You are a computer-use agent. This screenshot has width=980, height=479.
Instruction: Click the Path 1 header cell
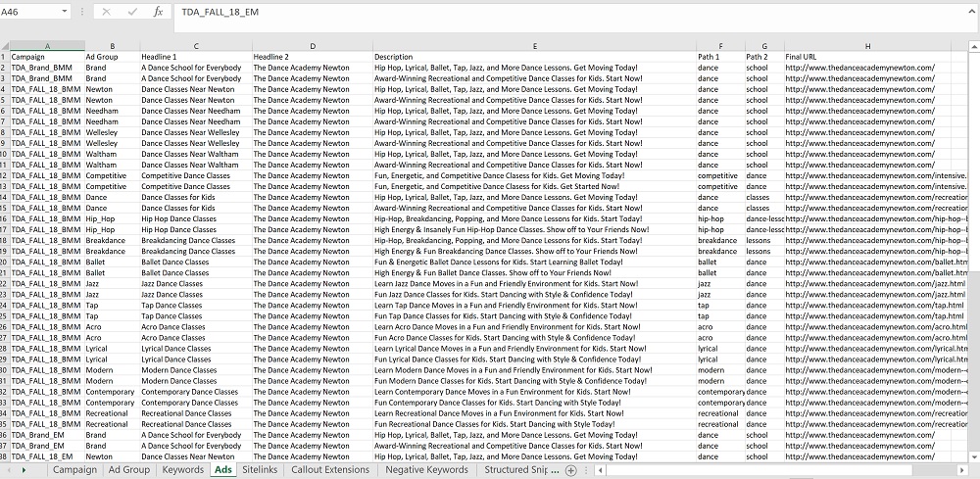tap(720, 57)
